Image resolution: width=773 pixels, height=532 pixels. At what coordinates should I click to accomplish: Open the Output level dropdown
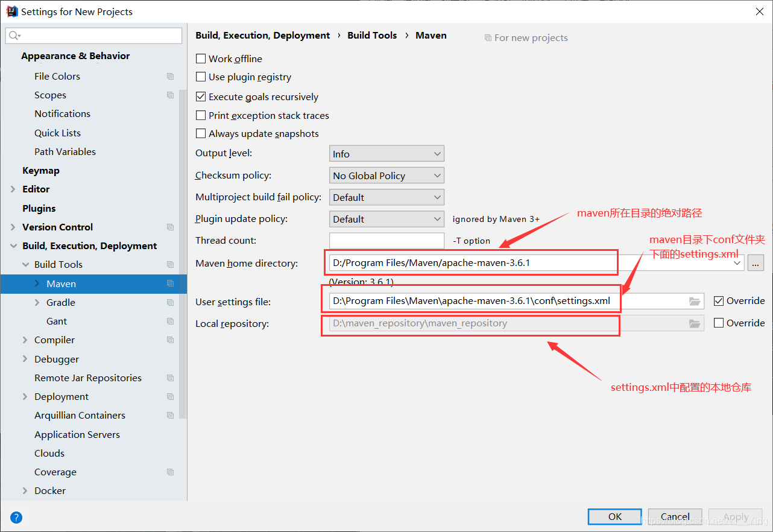[x=387, y=154]
